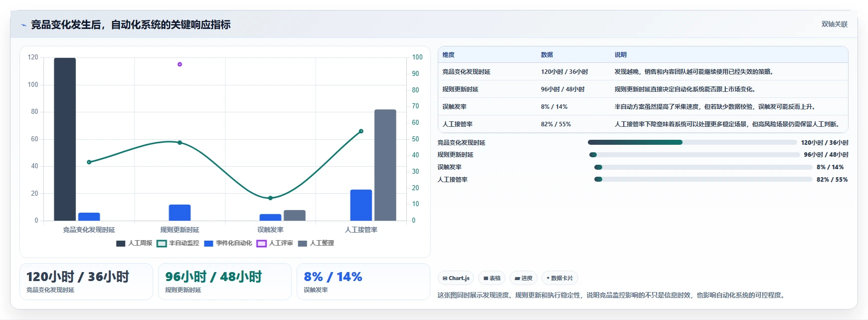This screenshot has width=868, height=320.
Task: Click table cell 120小时 / 36小时
Action: pyautogui.click(x=564, y=72)
